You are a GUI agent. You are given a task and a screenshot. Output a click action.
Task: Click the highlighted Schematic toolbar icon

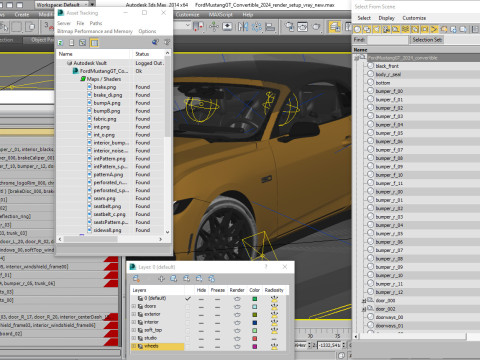coord(335,27)
